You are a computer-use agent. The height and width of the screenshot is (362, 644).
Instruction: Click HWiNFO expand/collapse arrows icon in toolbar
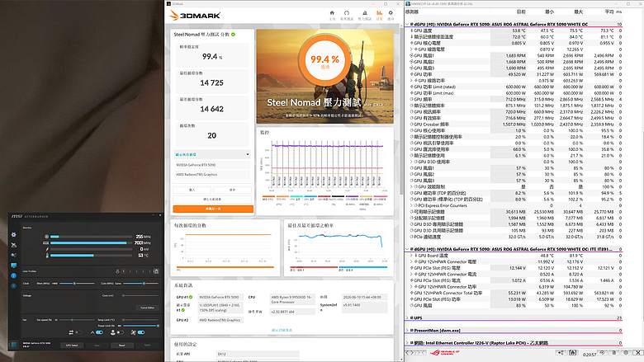410,353
